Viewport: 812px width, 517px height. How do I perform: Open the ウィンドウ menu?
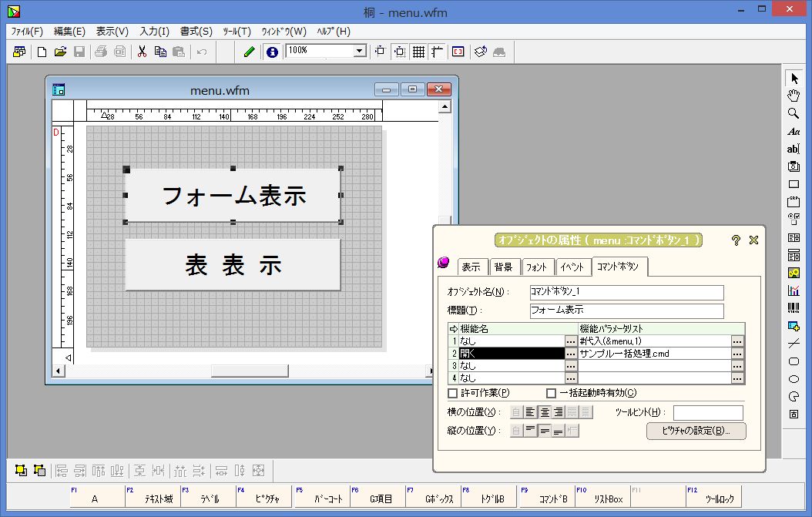click(285, 32)
